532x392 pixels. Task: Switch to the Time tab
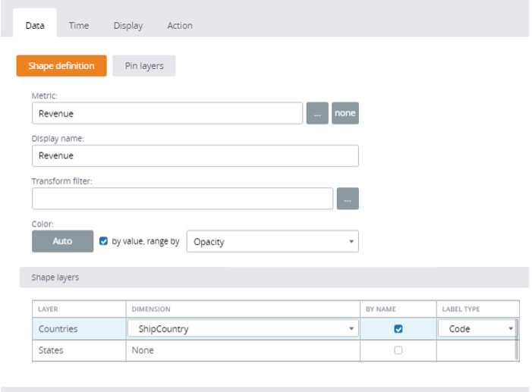tap(79, 26)
